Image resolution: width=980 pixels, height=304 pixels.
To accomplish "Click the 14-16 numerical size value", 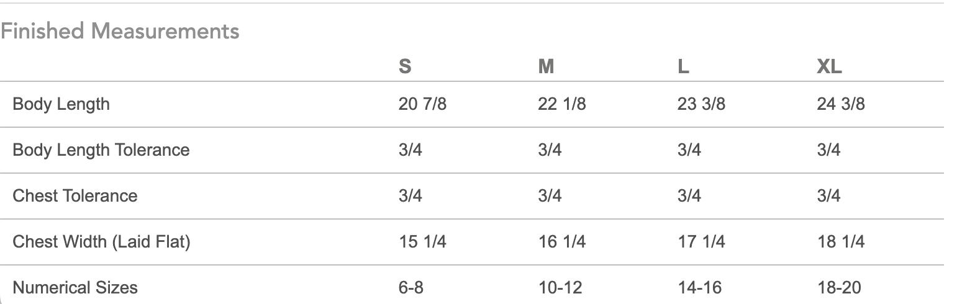I will [x=699, y=287].
